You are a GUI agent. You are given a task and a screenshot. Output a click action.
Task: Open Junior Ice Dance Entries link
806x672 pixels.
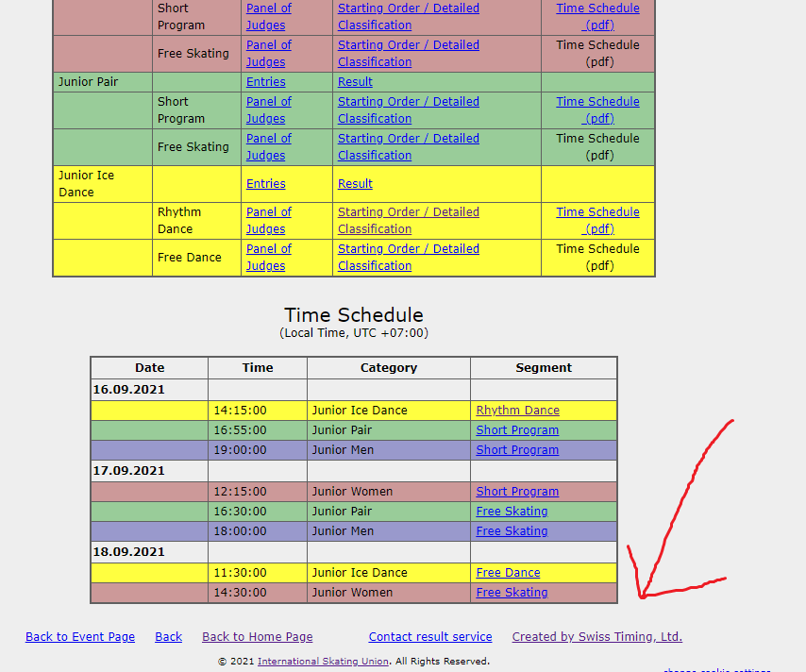(265, 184)
